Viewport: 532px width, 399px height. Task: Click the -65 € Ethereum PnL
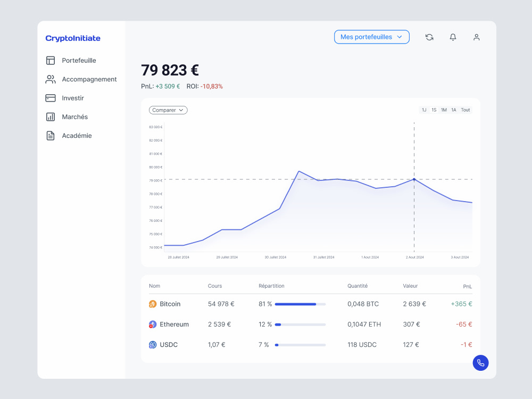(x=464, y=325)
